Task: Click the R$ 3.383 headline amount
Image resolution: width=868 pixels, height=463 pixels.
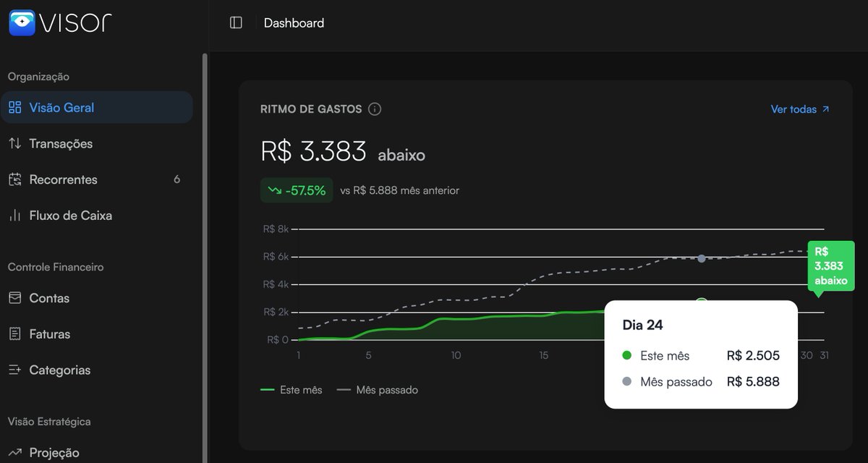Action: 314,152
